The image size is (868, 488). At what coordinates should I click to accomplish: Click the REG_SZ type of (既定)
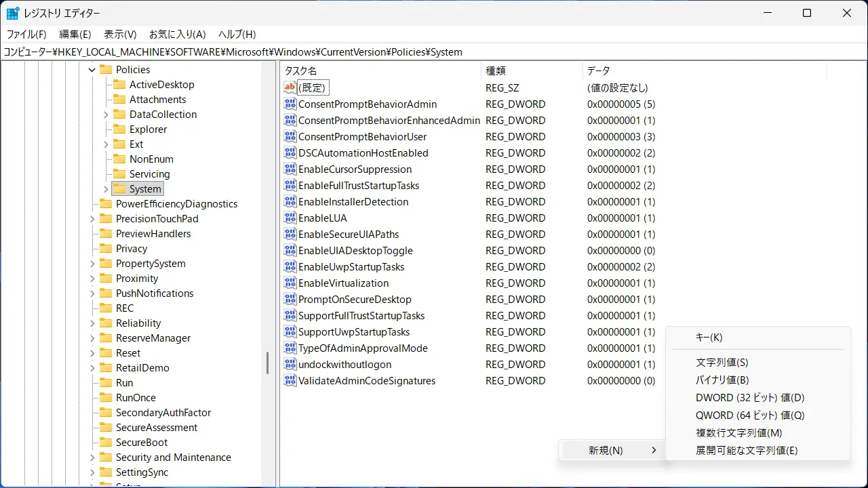[x=502, y=87]
